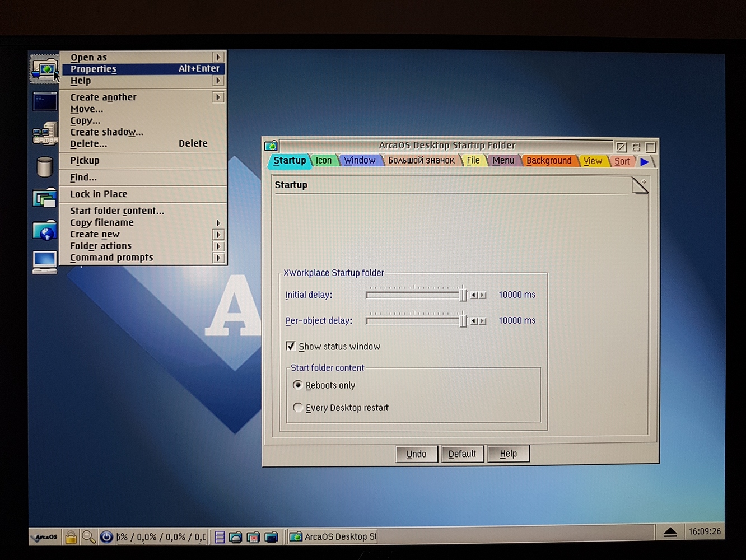The width and height of the screenshot is (746, 560).
Task: Toggle the Show status window checkbox
Action: [x=290, y=346]
